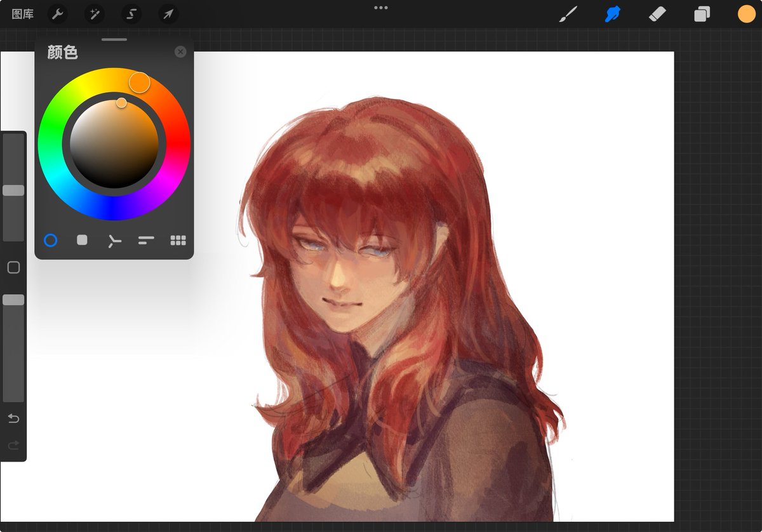Click the saturation disc picker handle
Screen dimensions: 762x532
[121, 102]
